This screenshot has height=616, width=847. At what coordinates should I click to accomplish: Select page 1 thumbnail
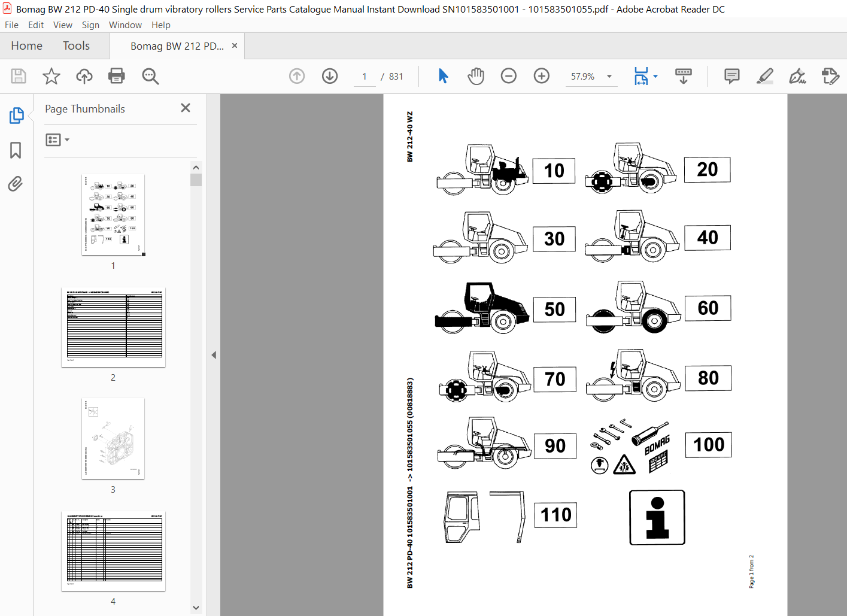113,215
